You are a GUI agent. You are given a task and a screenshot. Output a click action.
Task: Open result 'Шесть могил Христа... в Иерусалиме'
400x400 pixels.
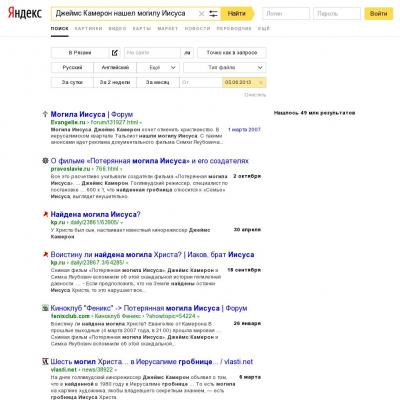point(152,362)
